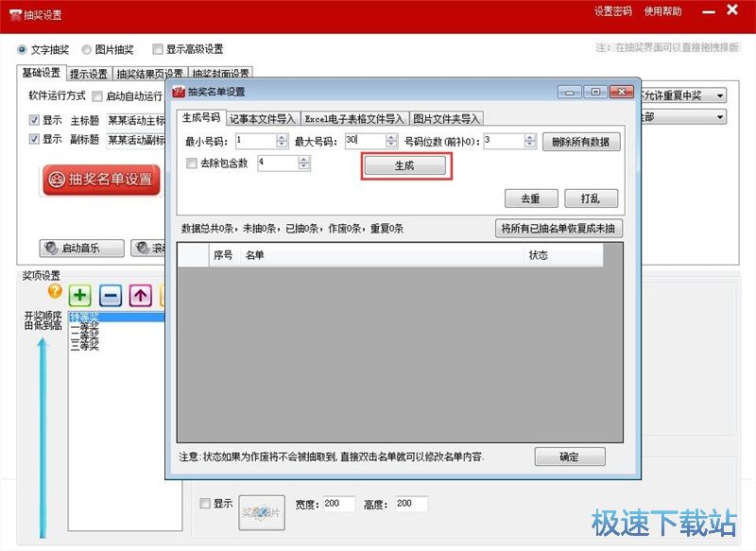The height and width of the screenshot is (551, 756).
Task: Click the 去除包含数 spinner arrows
Action: tap(303, 163)
